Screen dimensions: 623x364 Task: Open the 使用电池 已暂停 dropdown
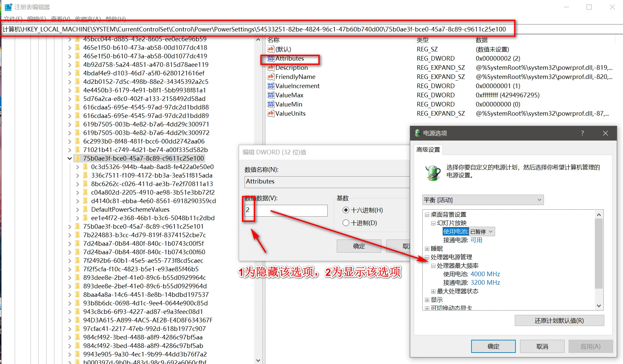point(482,232)
